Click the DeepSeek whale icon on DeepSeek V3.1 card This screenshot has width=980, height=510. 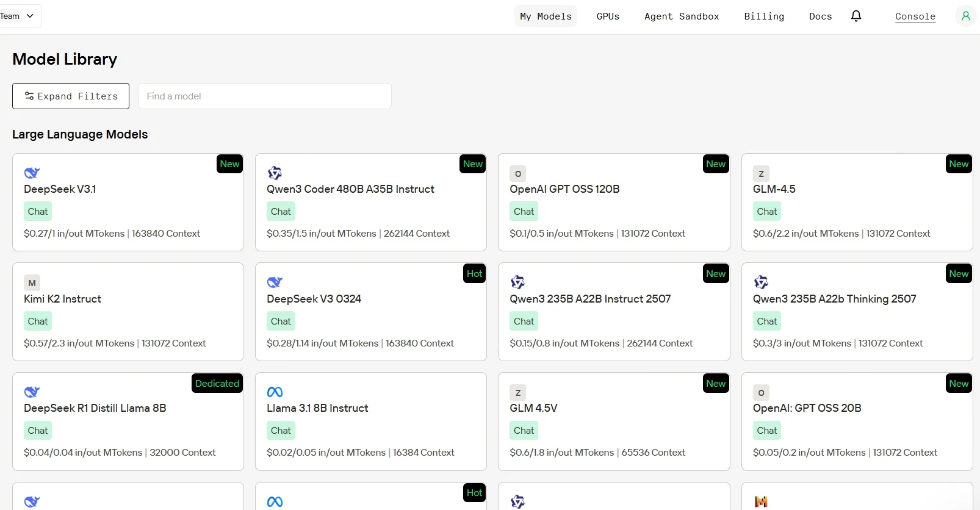coord(32,173)
